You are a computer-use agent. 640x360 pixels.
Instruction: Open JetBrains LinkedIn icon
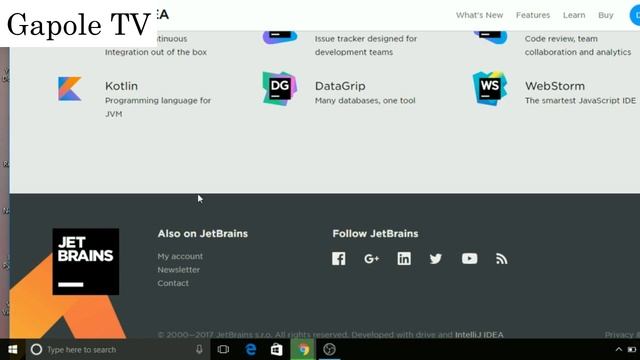click(404, 258)
